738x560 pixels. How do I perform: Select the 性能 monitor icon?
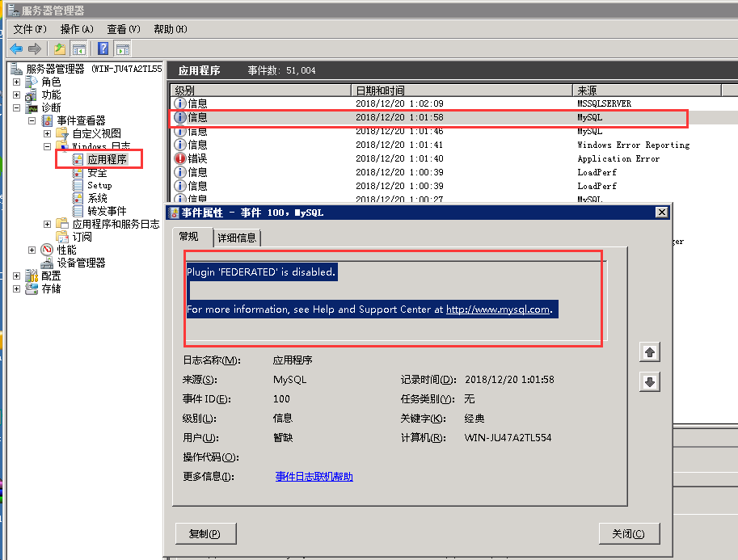47,250
